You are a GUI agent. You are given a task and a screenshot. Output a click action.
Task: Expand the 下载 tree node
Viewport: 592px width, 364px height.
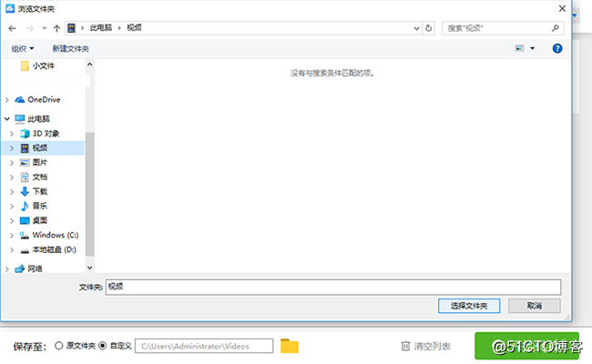12,192
